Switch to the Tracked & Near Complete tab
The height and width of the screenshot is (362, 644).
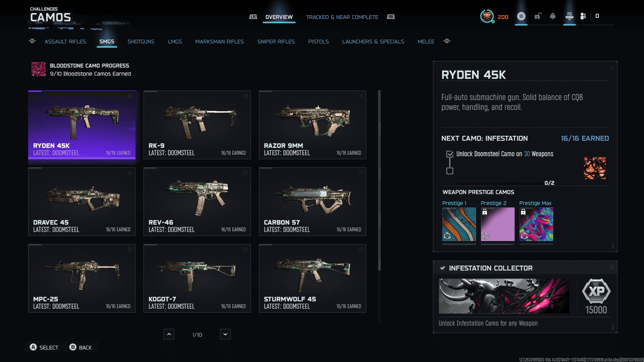click(342, 17)
